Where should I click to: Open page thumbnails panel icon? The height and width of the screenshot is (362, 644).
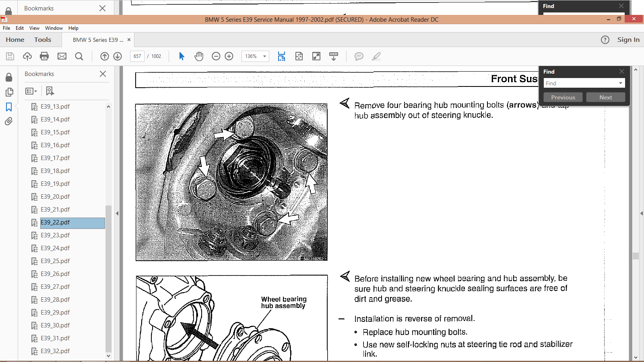pos(9,92)
